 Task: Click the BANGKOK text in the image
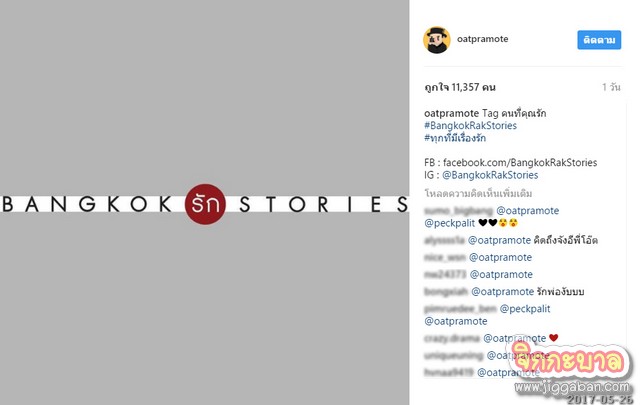pos(87,204)
